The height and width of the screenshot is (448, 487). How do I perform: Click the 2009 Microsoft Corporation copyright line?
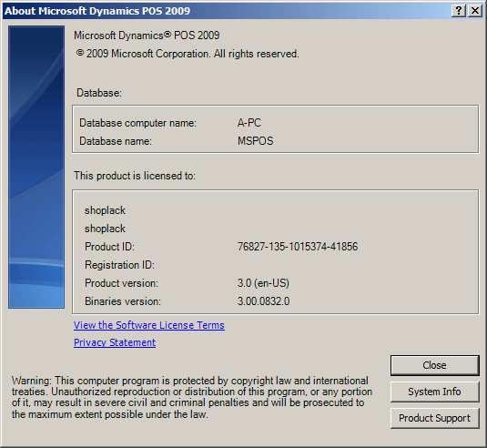tap(188, 54)
